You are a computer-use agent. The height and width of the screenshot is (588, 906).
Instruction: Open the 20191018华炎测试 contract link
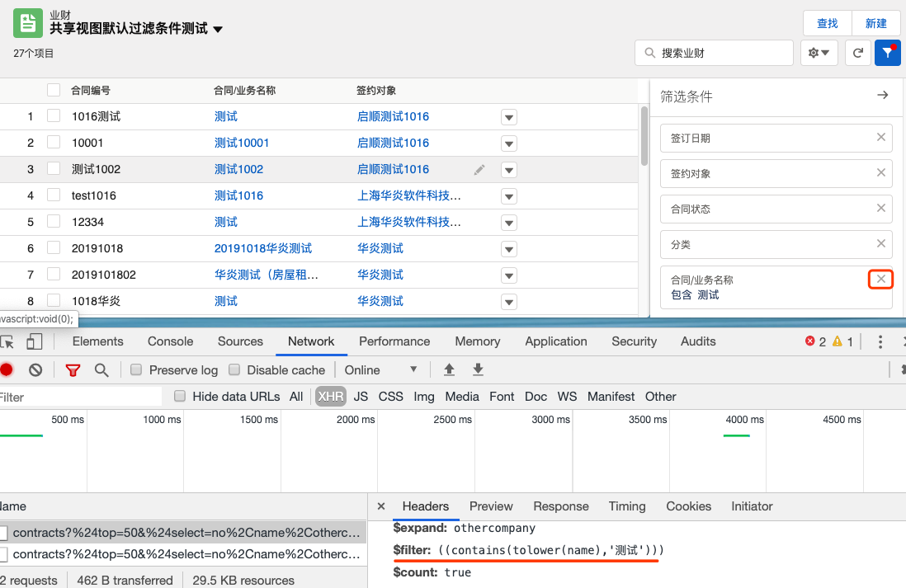(263, 248)
